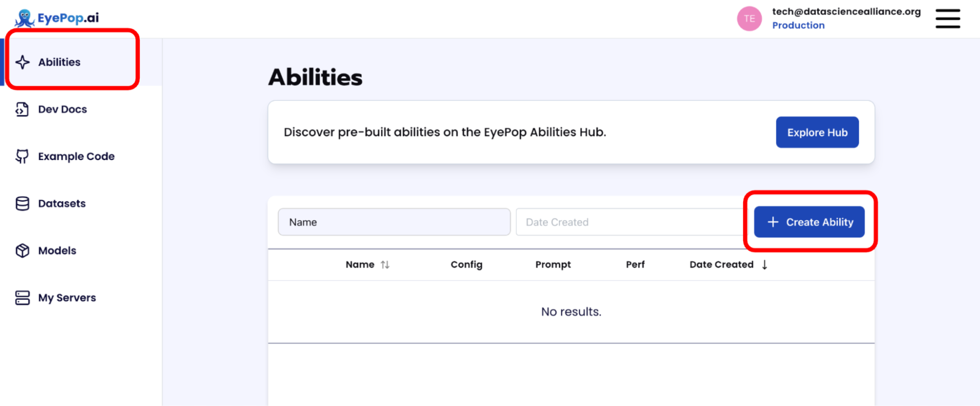Image resolution: width=980 pixels, height=406 pixels.
Task: Click the Date Created column header text
Action: pyautogui.click(x=721, y=264)
